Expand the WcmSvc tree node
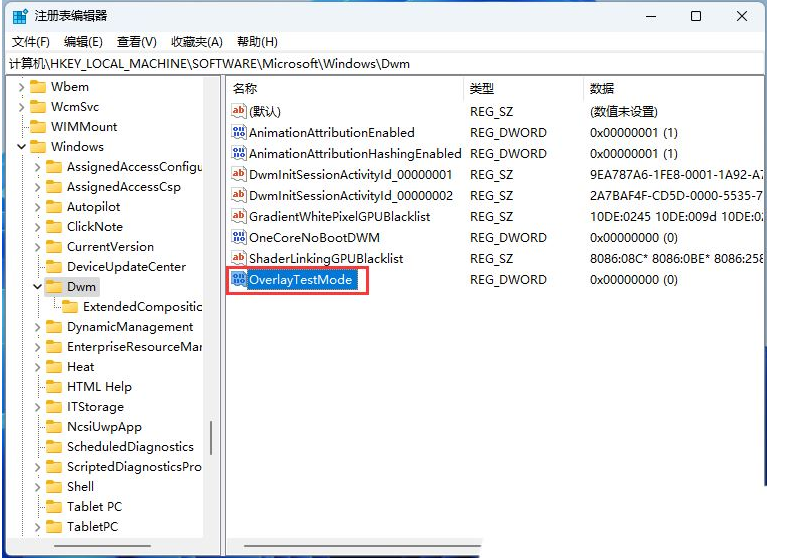The image size is (799, 558). (x=21, y=107)
